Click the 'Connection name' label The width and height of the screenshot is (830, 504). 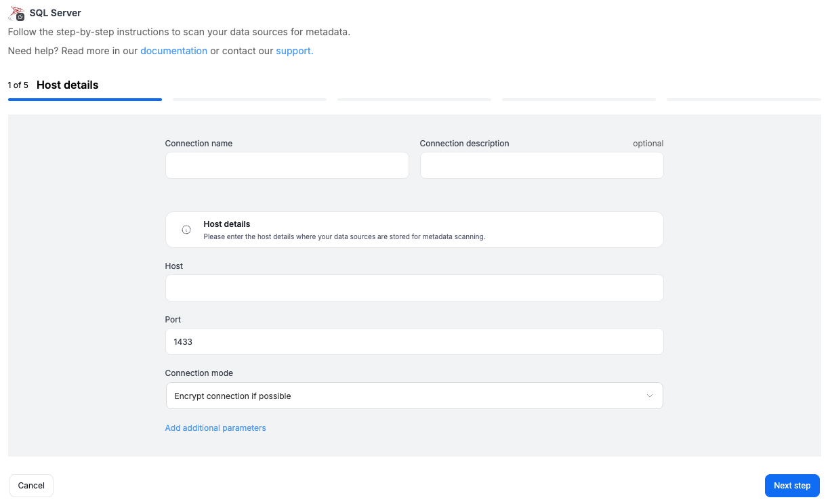click(199, 144)
